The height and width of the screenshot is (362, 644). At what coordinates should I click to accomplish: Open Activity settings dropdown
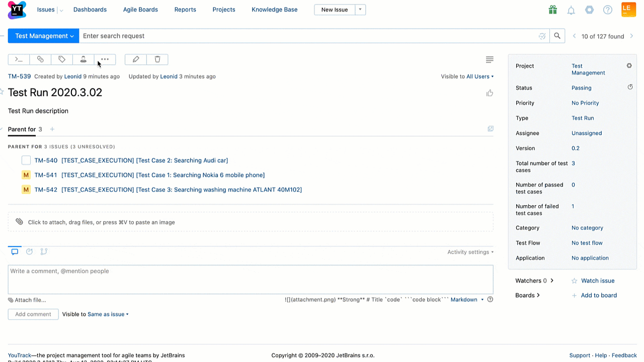click(x=470, y=252)
